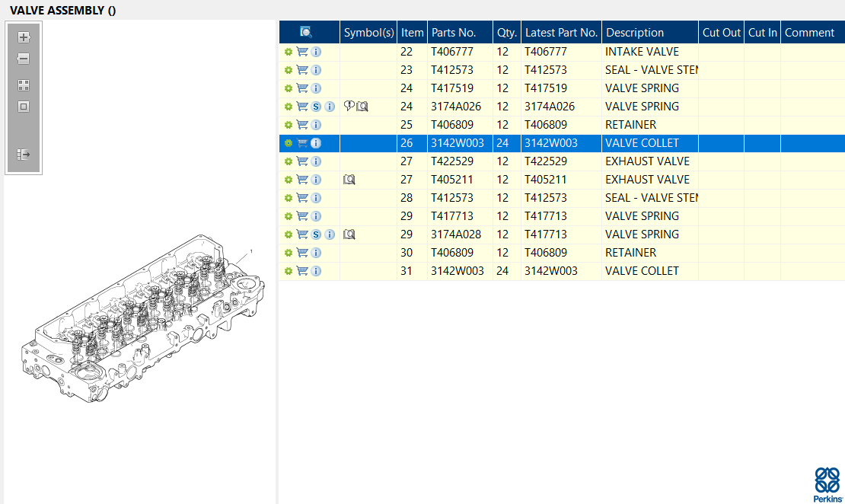Click the single square fit-view icon

coord(24,107)
